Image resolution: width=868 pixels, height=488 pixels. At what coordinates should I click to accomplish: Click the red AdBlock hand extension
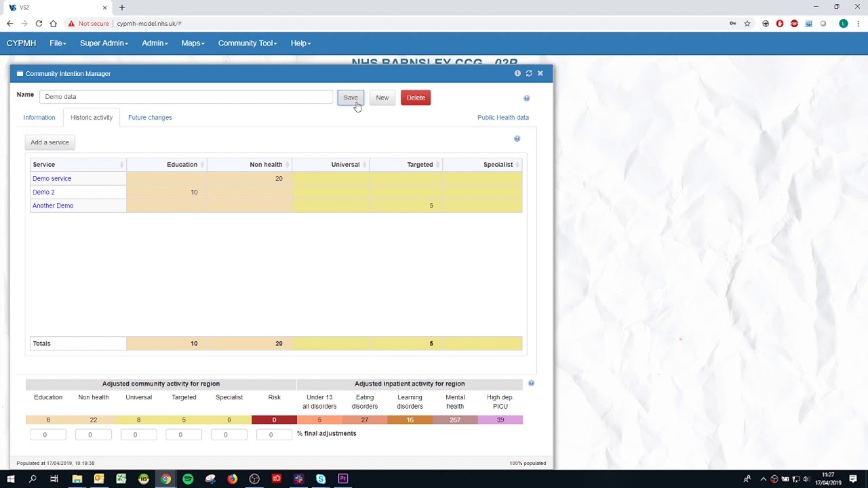coord(780,24)
